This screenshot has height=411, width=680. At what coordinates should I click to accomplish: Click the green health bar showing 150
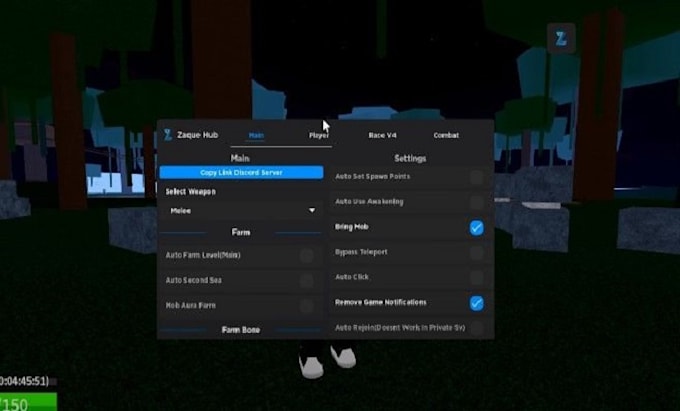[x=28, y=402]
